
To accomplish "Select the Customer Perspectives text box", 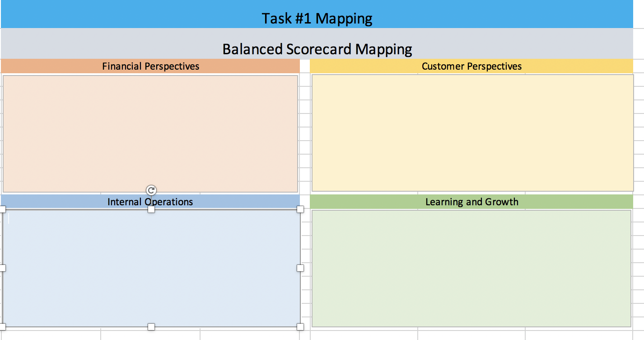I will point(472,133).
